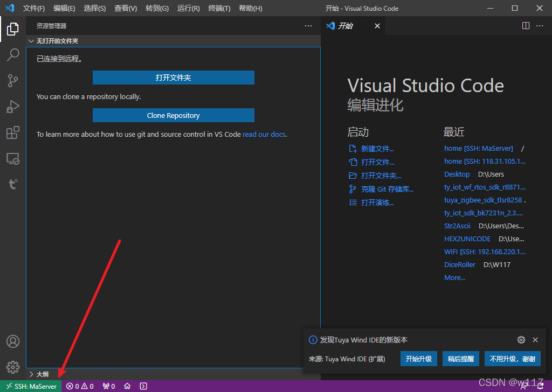The width and height of the screenshot is (552, 392).
Task: Open the 文件(F) menu
Action: pos(34,8)
